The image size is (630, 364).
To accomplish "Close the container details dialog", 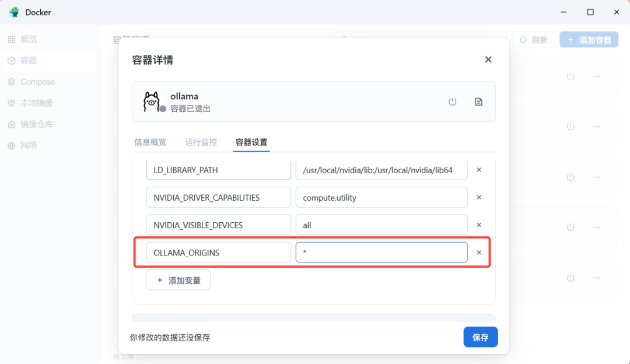I will (488, 60).
